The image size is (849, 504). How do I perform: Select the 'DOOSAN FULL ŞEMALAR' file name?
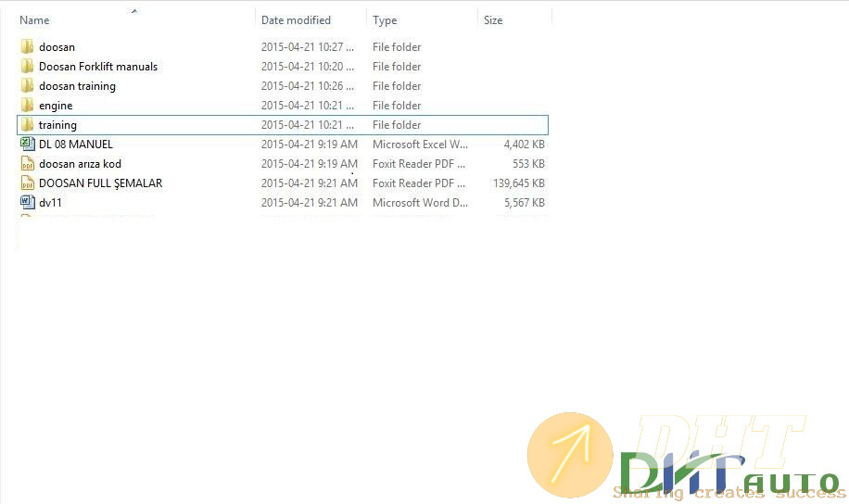tap(101, 183)
